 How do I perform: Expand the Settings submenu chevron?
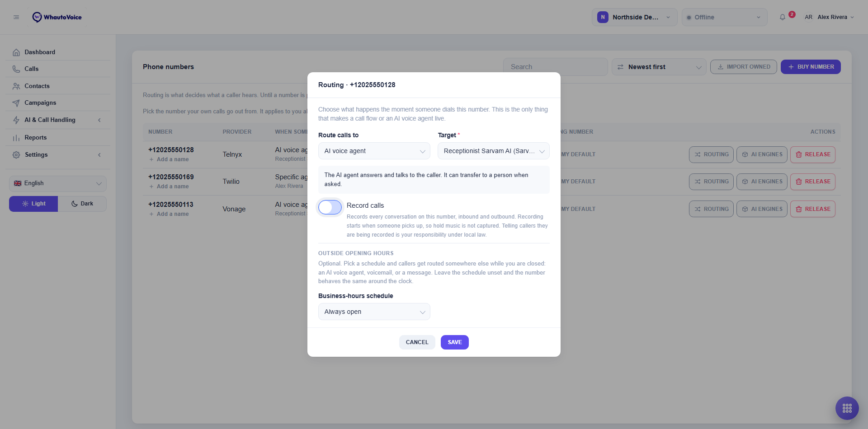99,155
